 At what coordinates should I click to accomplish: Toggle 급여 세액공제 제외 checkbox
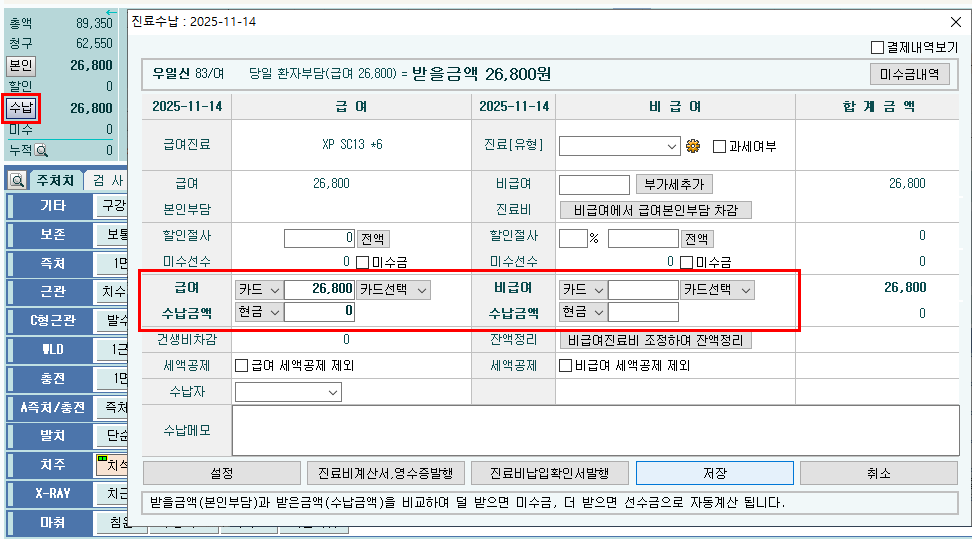pos(242,365)
